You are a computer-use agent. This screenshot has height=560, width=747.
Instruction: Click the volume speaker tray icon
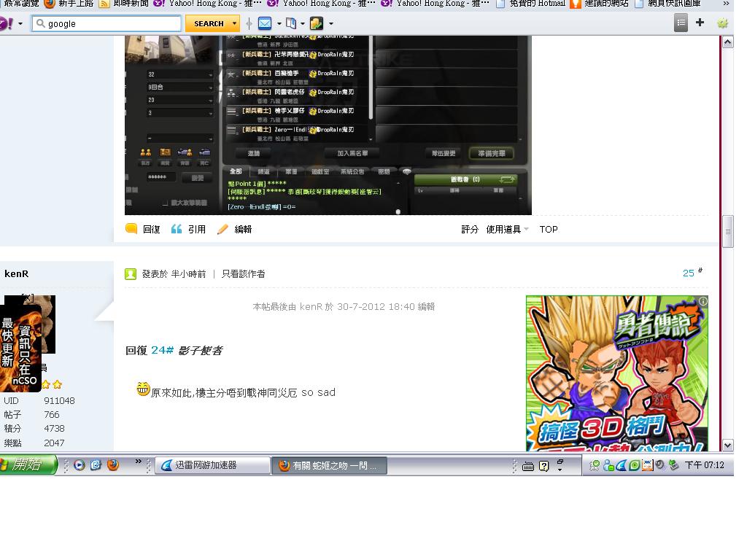coord(659,464)
